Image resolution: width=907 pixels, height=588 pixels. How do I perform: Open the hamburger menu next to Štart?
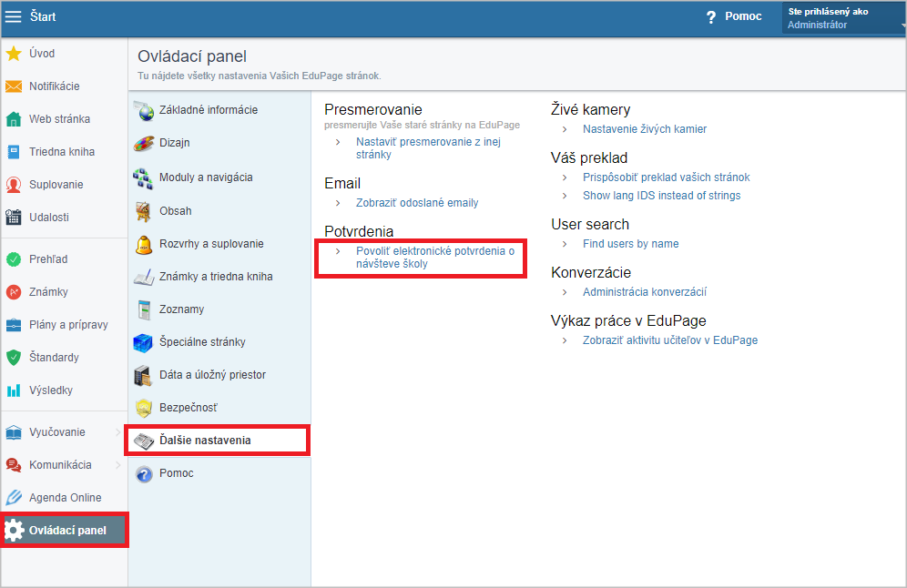click(14, 16)
